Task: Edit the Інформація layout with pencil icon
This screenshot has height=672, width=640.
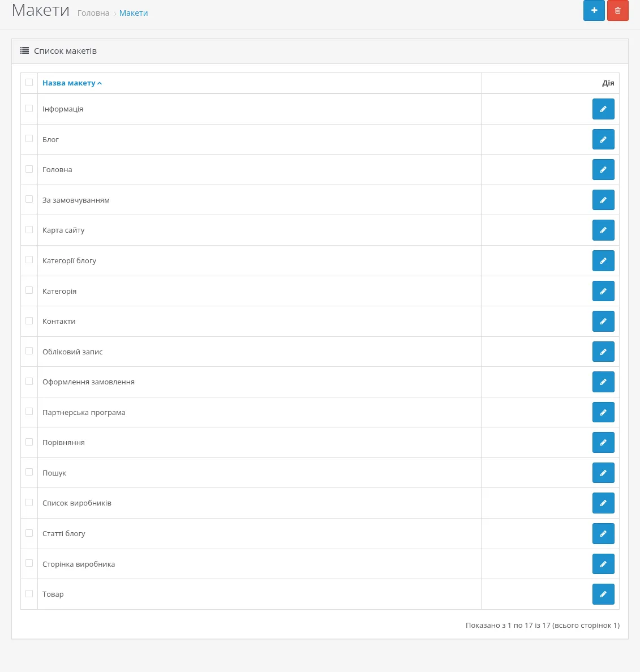Action: 603,109
